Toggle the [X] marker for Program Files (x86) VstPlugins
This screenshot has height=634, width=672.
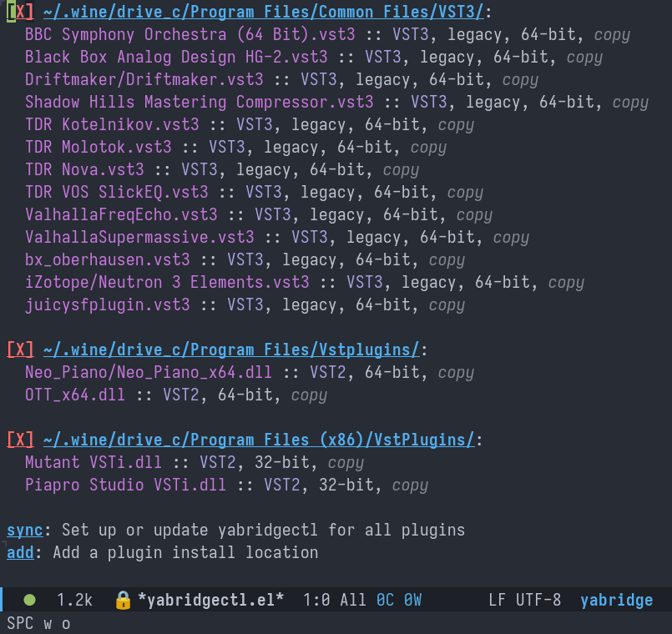pyautogui.click(x=20, y=440)
